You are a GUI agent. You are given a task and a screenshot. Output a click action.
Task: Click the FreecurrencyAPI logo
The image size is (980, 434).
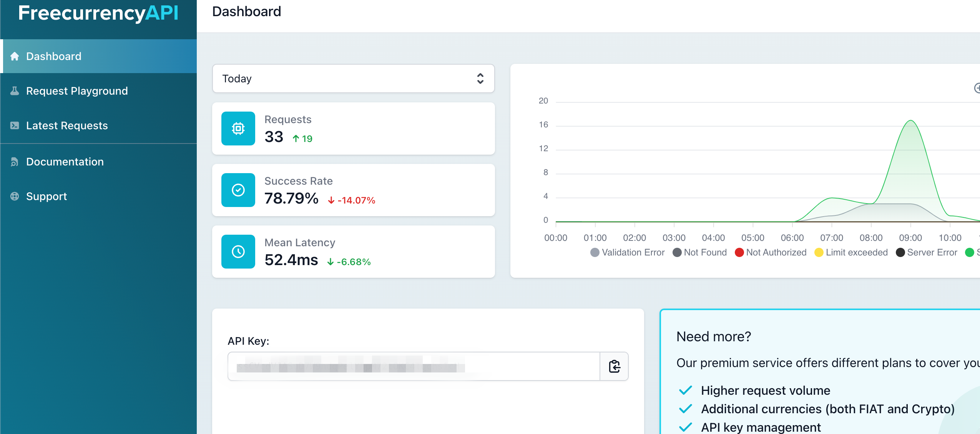pyautogui.click(x=98, y=13)
